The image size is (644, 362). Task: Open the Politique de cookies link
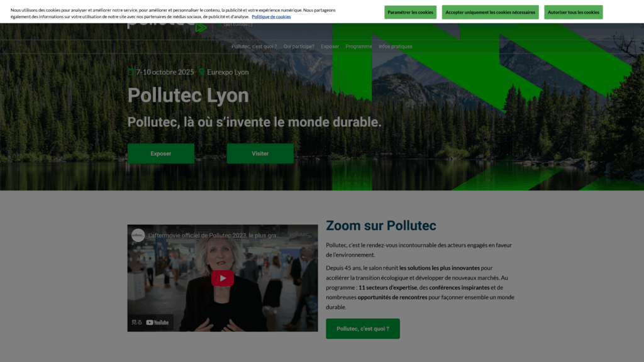click(x=271, y=17)
